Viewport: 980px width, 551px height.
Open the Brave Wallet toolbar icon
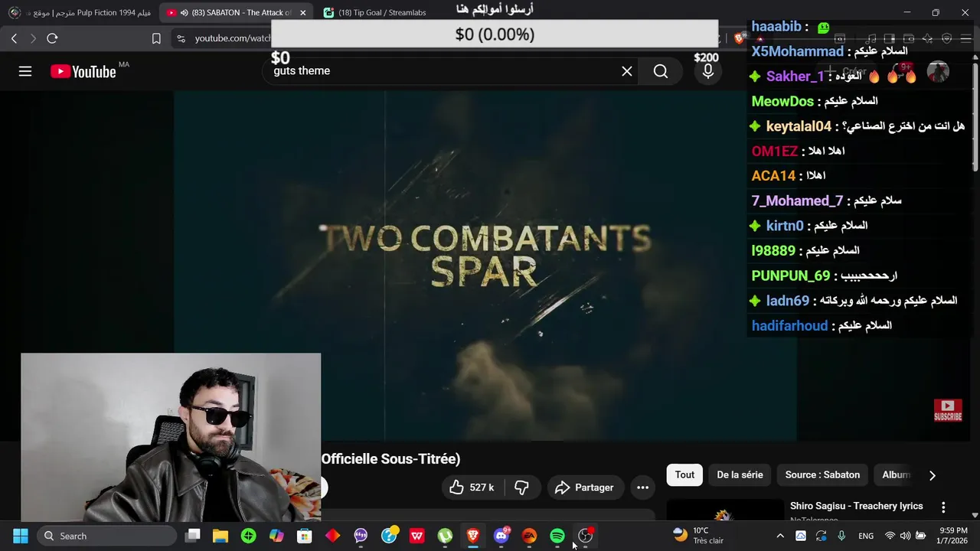(908, 38)
